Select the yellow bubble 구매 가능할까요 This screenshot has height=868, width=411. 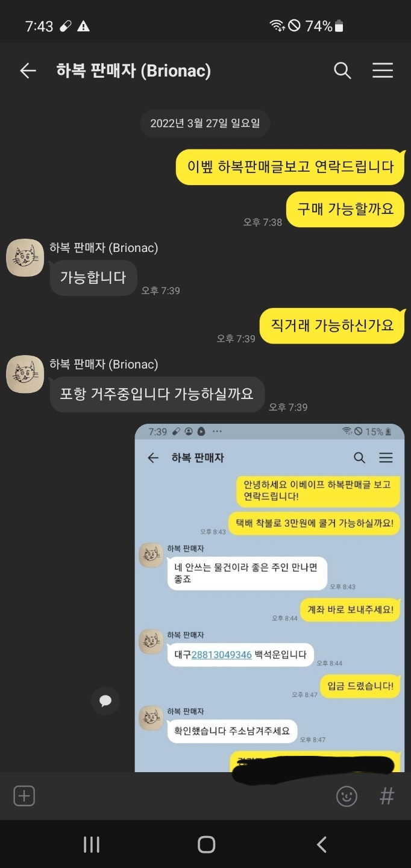point(345,209)
